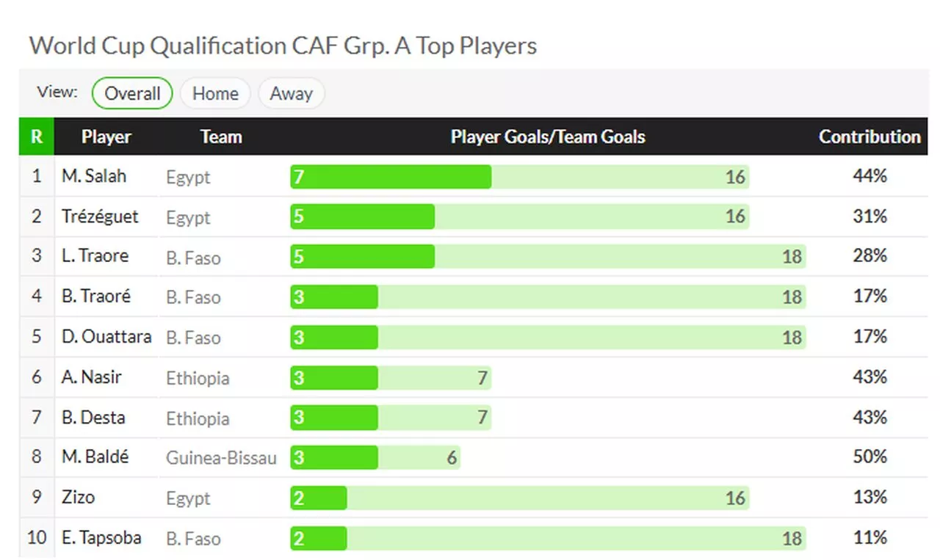Open Trézéguet player link
940x560 pixels.
100,217
